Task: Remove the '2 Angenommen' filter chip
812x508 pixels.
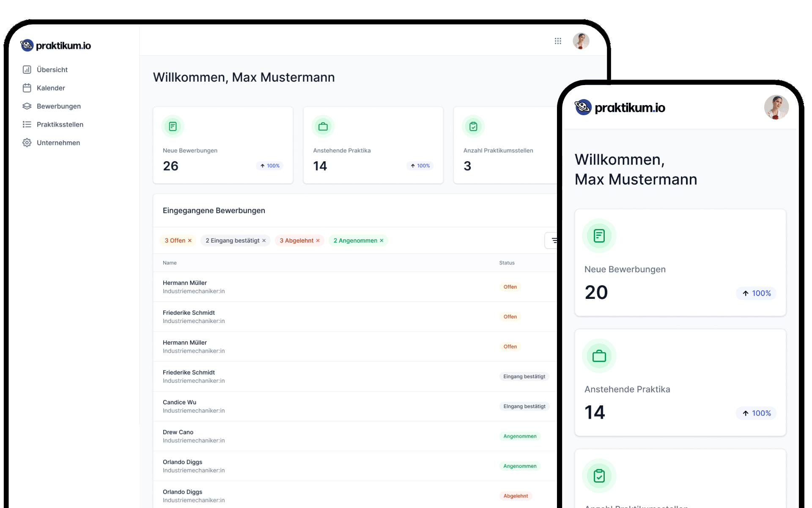Action: point(381,240)
